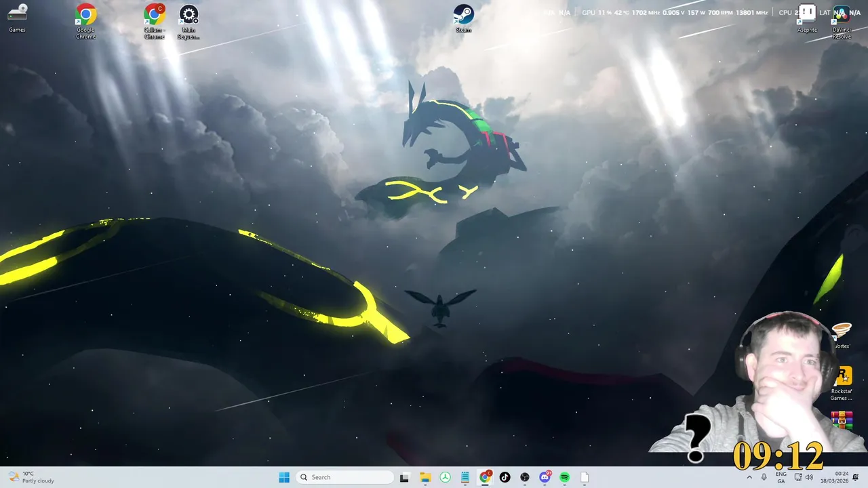Open the Aseprite desktop shortcut
Image resolution: width=868 pixels, height=488 pixels.
pyautogui.click(x=807, y=18)
